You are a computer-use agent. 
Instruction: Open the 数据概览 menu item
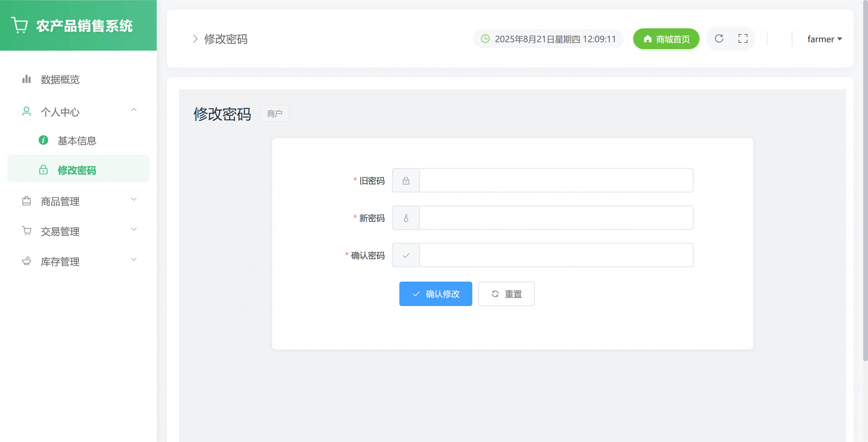pyautogui.click(x=78, y=80)
